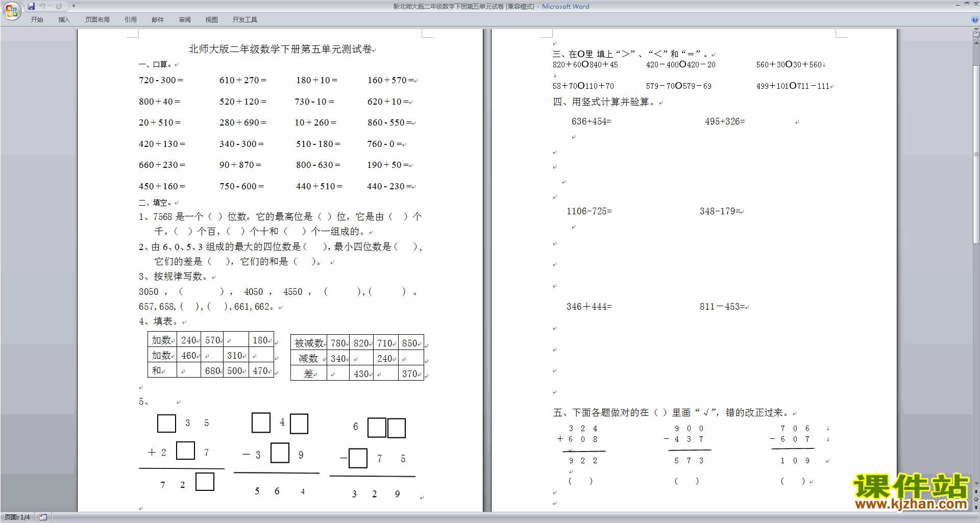Click the table cell containing 680
Image resolution: width=980 pixels, height=523 pixels.
tap(212, 370)
